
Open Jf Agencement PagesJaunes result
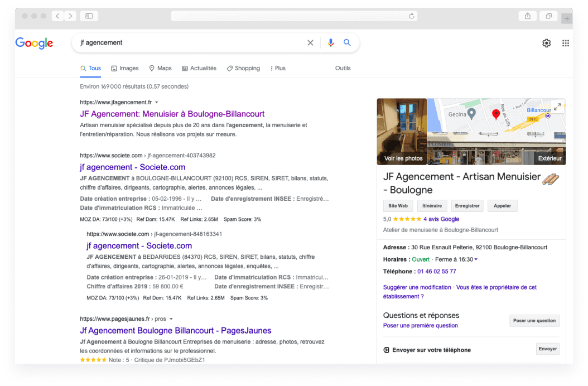tap(176, 331)
